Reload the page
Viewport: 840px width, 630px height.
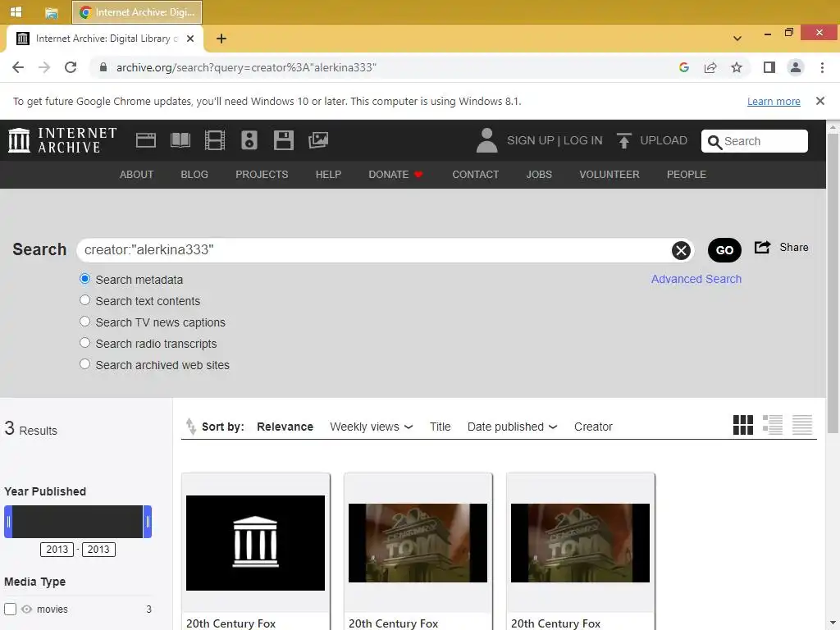coord(71,67)
